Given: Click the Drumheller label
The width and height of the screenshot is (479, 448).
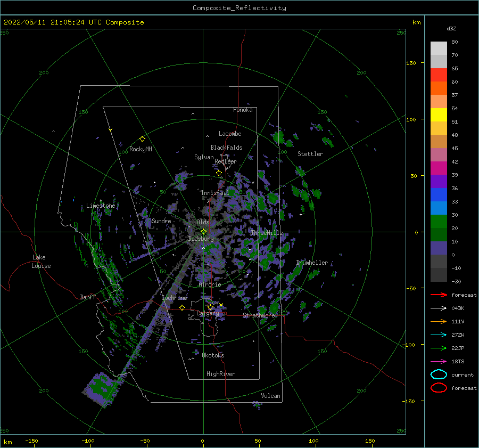Looking at the screenshot, I should [x=312, y=263].
